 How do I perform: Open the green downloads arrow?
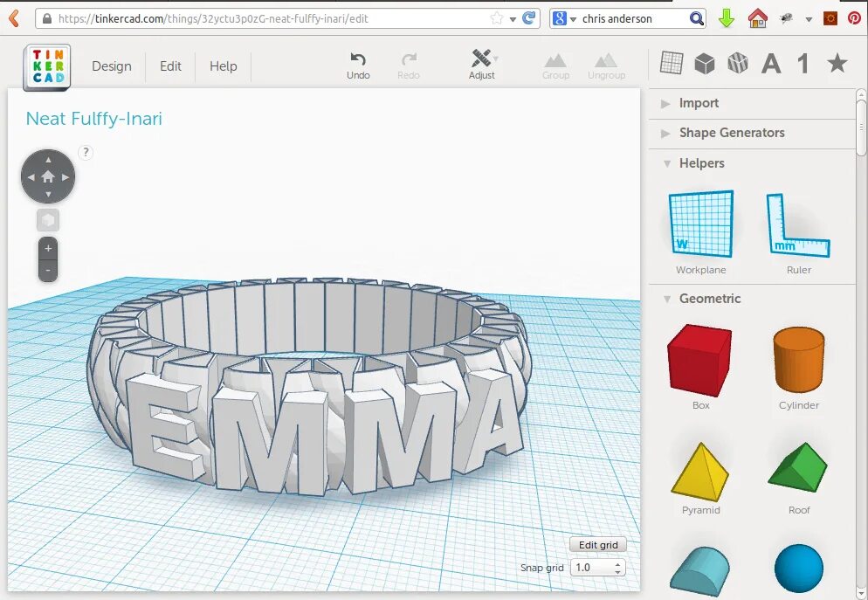point(727,18)
